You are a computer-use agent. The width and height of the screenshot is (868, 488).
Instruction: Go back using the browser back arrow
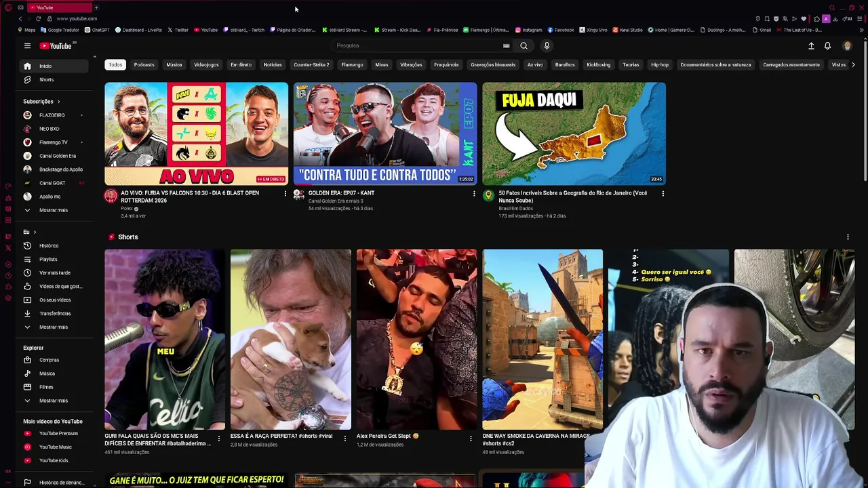pos(20,18)
